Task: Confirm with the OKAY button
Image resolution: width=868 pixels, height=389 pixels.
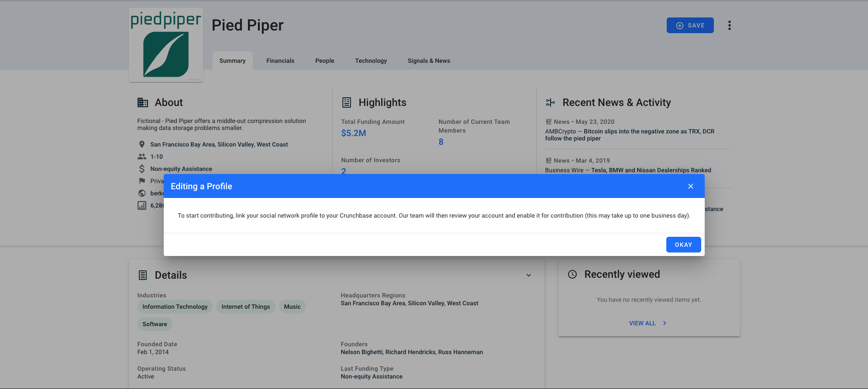Action: [683, 245]
